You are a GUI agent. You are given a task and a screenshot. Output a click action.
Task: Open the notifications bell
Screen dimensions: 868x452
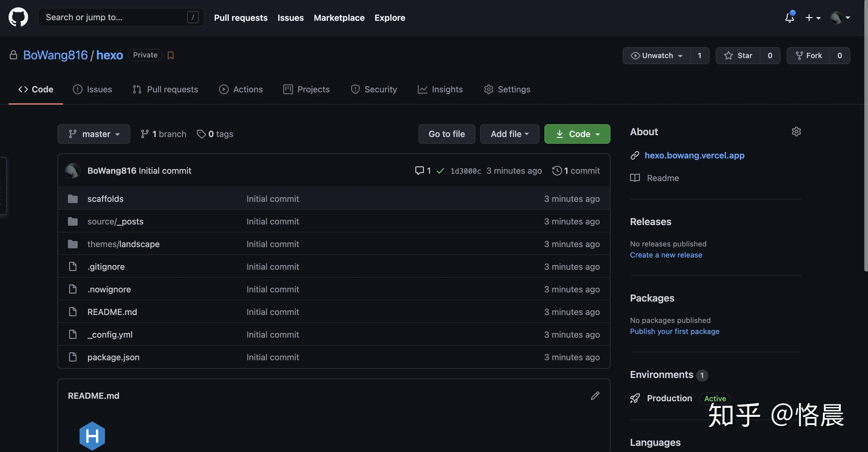[x=789, y=17]
